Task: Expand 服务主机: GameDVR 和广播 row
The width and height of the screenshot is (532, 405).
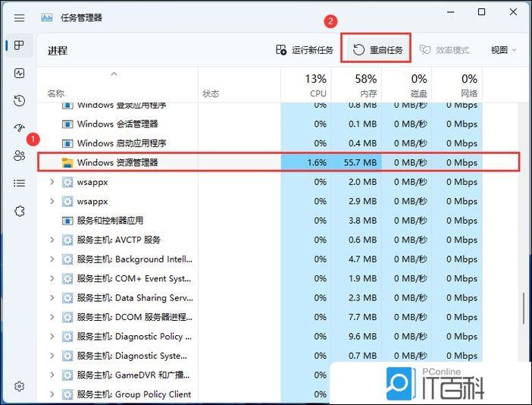Action: tap(52, 375)
